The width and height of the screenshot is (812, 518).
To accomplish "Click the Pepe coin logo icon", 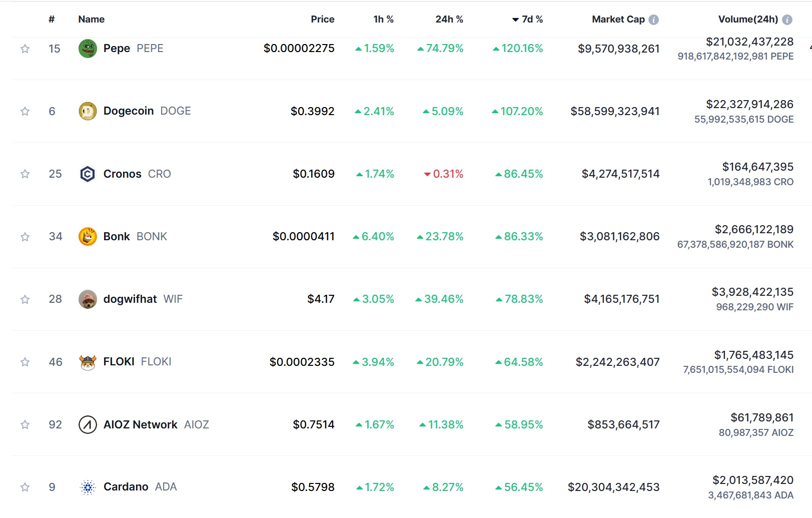I will (x=88, y=49).
